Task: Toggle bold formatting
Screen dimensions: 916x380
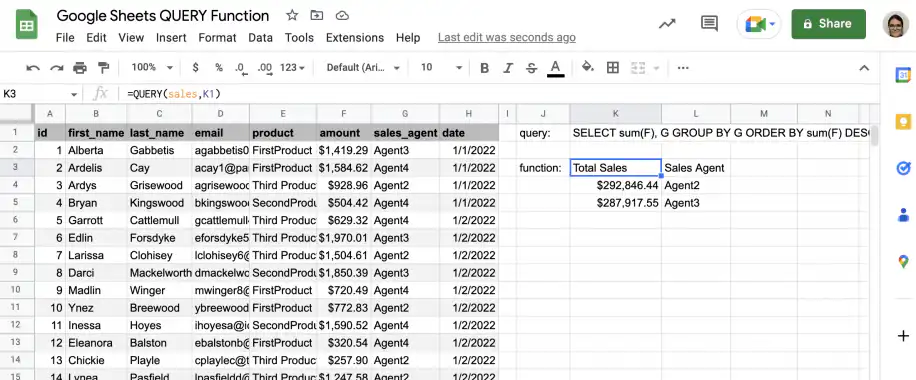Action: pyautogui.click(x=484, y=68)
